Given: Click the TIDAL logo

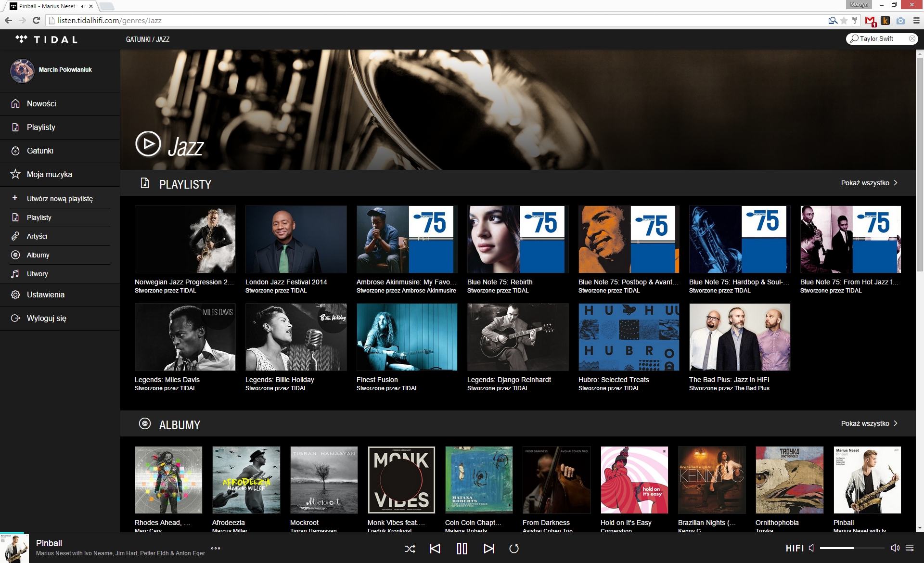Looking at the screenshot, I should coord(46,39).
